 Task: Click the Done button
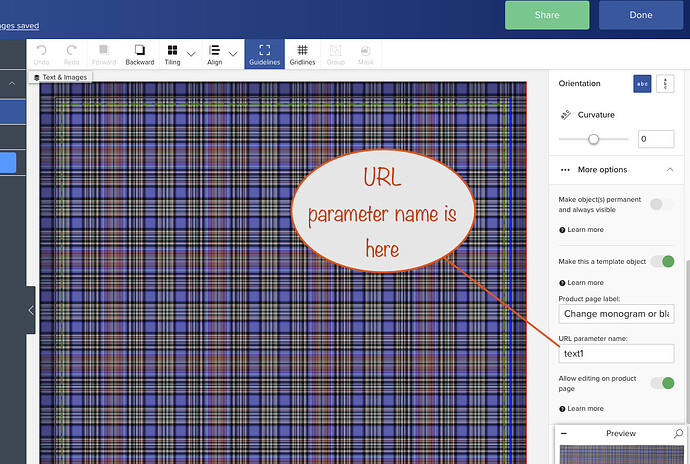641,15
